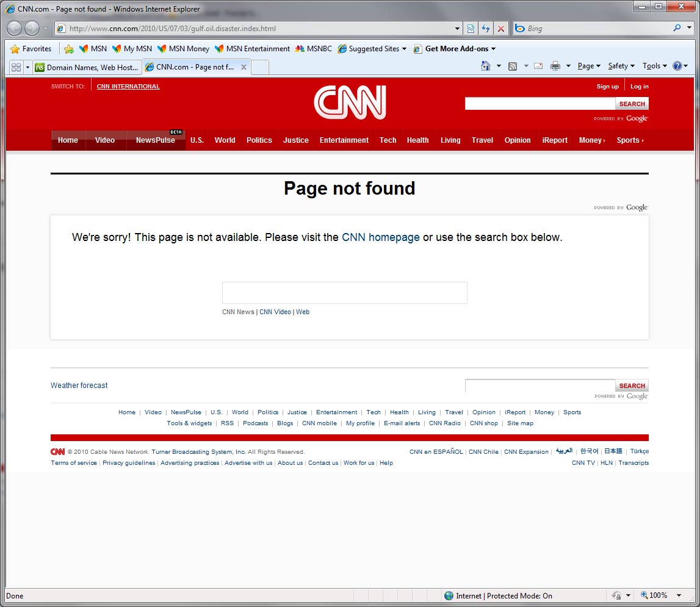Open the Safety menu dropdown
Image resolution: width=700 pixels, height=607 pixels.
(x=621, y=66)
